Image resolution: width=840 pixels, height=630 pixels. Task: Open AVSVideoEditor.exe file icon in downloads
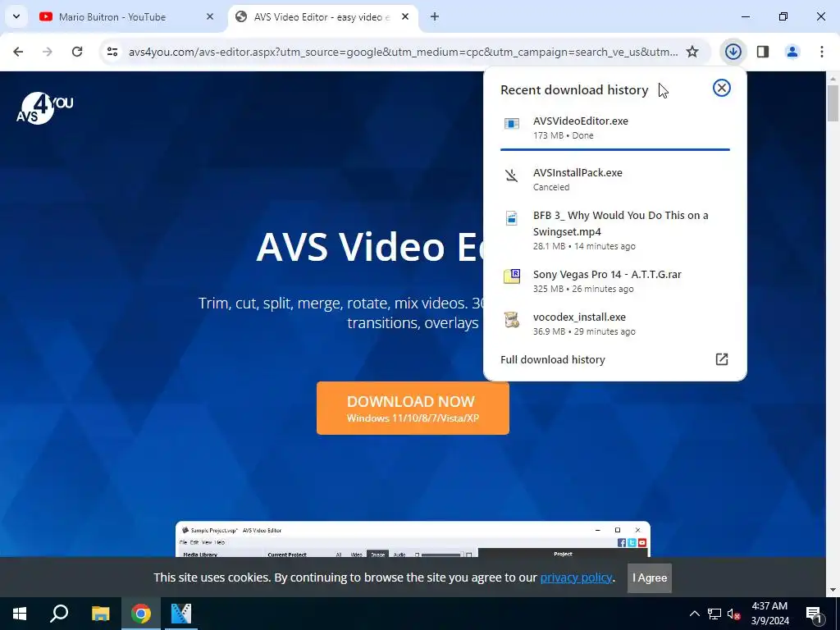coord(512,124)
